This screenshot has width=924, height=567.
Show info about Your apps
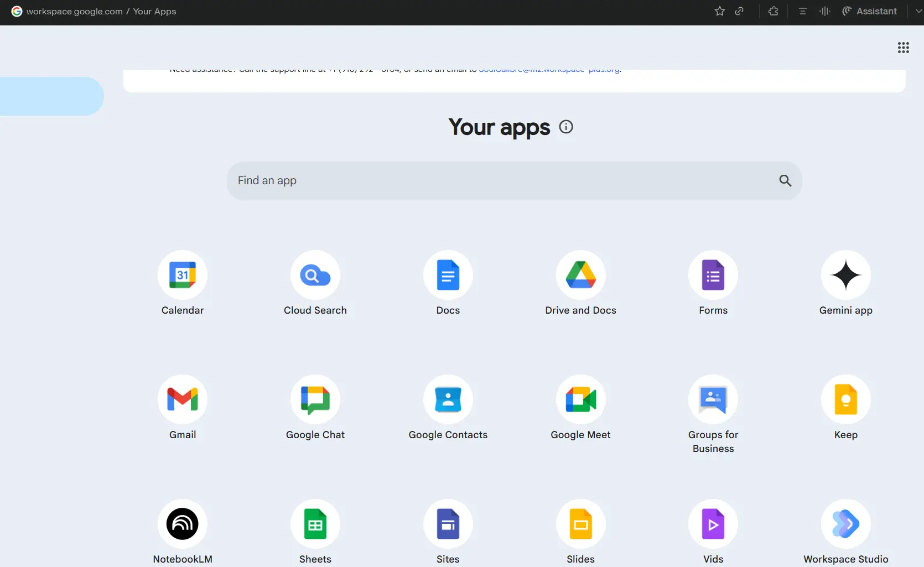coord(566,127)
